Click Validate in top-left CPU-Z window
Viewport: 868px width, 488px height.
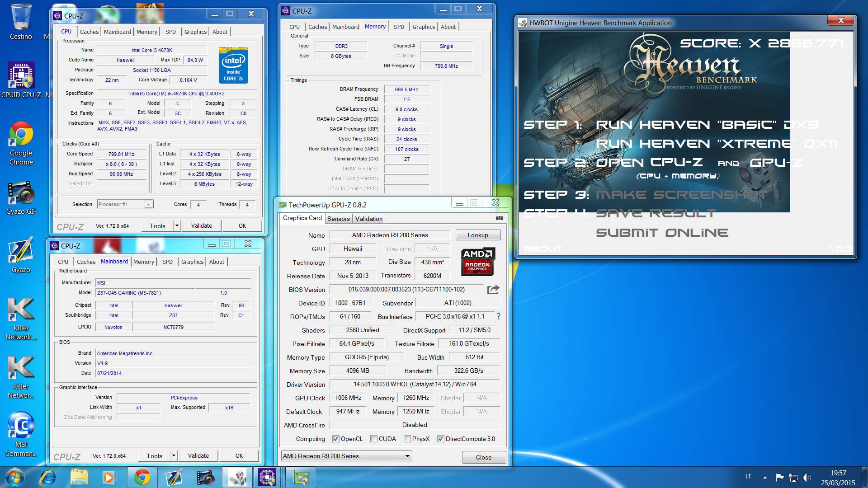[201, 225]
